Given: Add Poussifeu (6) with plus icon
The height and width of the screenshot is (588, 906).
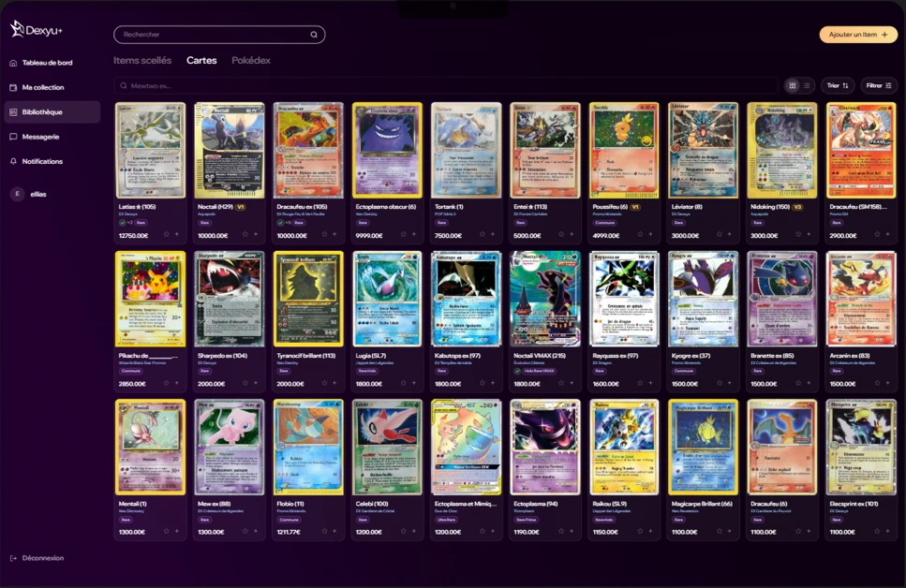Looking at the screenshot, I should [650, 234].
